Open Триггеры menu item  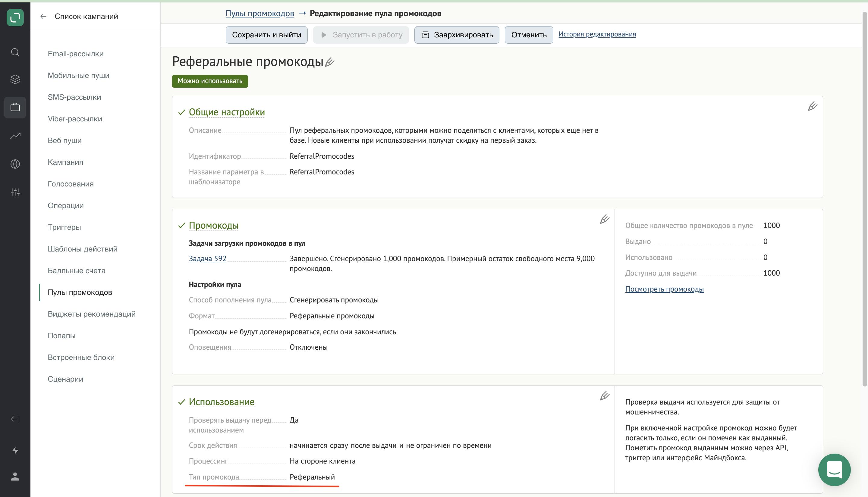point(64,227)
